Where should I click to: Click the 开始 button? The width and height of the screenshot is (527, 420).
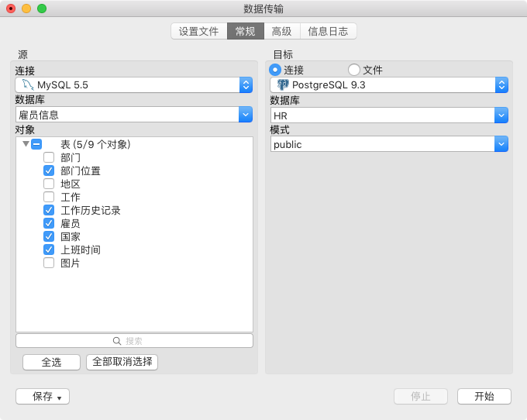pos(484,397)
